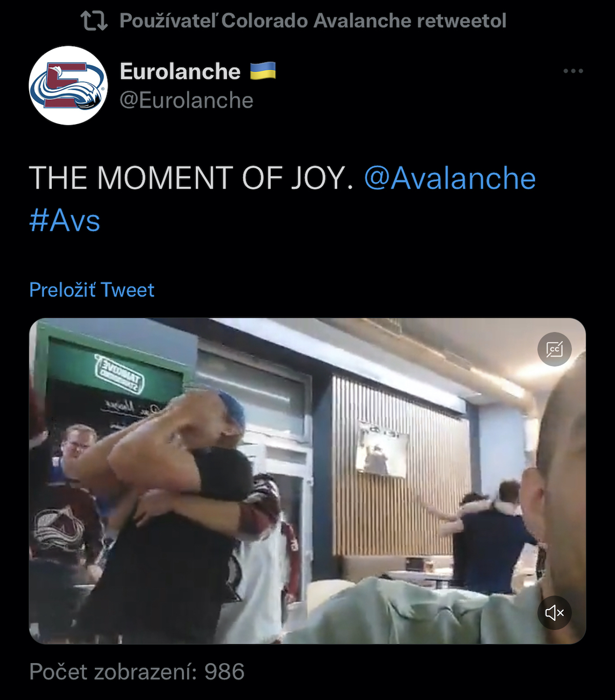This screenshot has height=700, width=615.
Task: View the Počet zobrazení count details
Action: click(137, 672)
